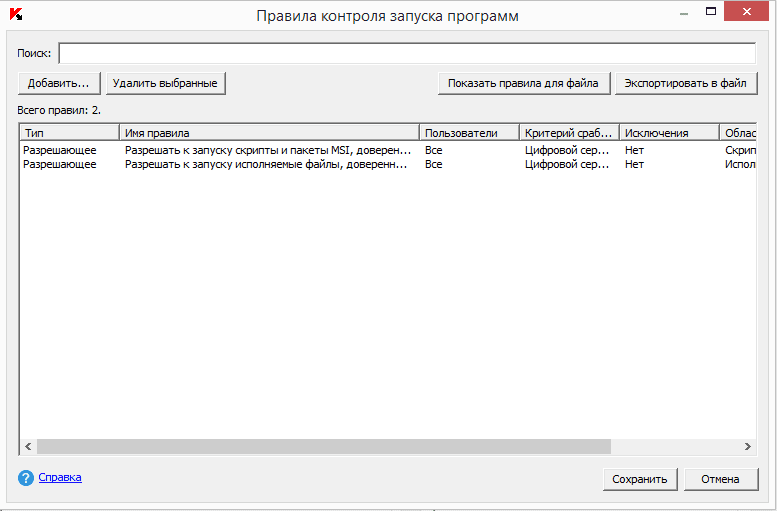Click the blue help question mark icon
Image resolution: width=777 pixels, height=511 pixels.
point(26,478)
